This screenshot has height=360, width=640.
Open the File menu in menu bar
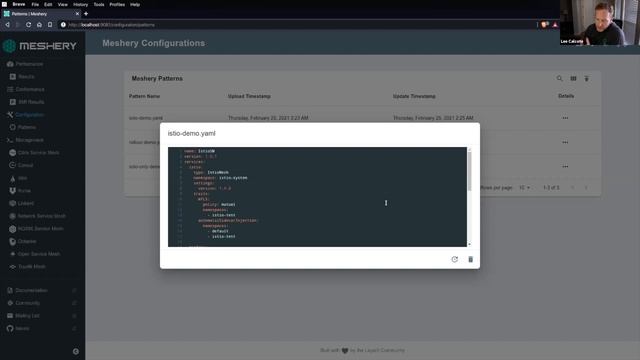(35, 4)
